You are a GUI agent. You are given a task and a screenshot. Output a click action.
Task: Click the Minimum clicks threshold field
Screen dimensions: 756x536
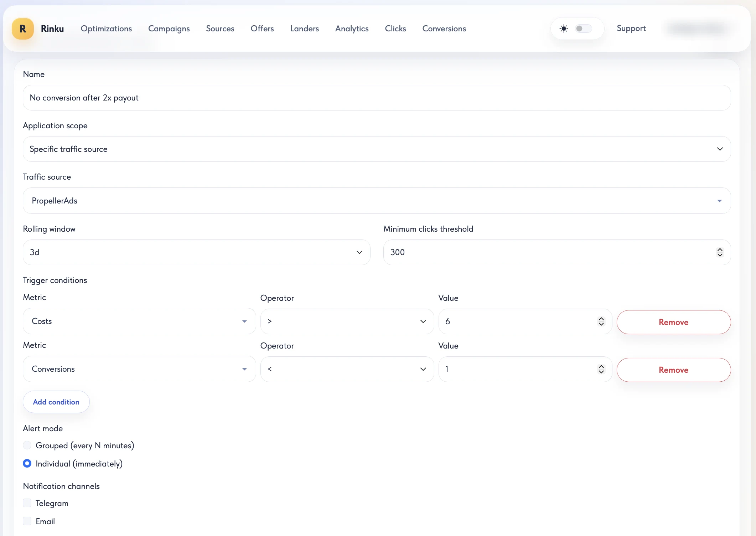(557, 252)
